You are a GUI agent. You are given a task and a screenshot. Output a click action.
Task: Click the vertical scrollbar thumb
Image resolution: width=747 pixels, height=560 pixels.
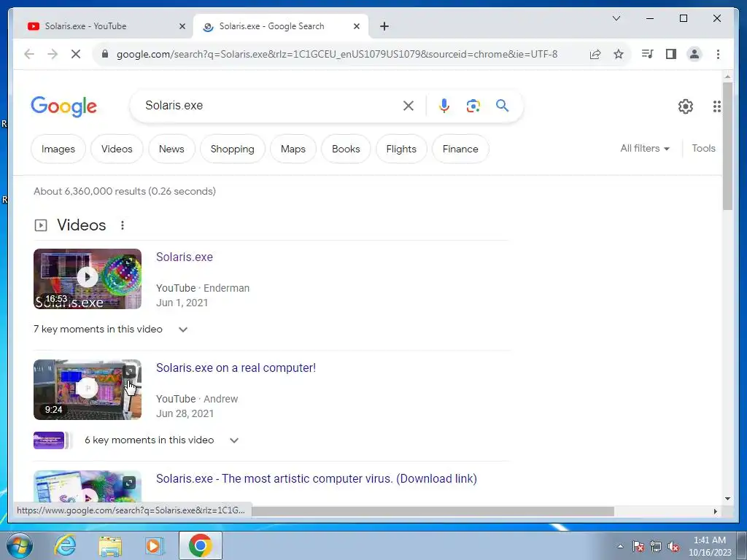[727, 146]
